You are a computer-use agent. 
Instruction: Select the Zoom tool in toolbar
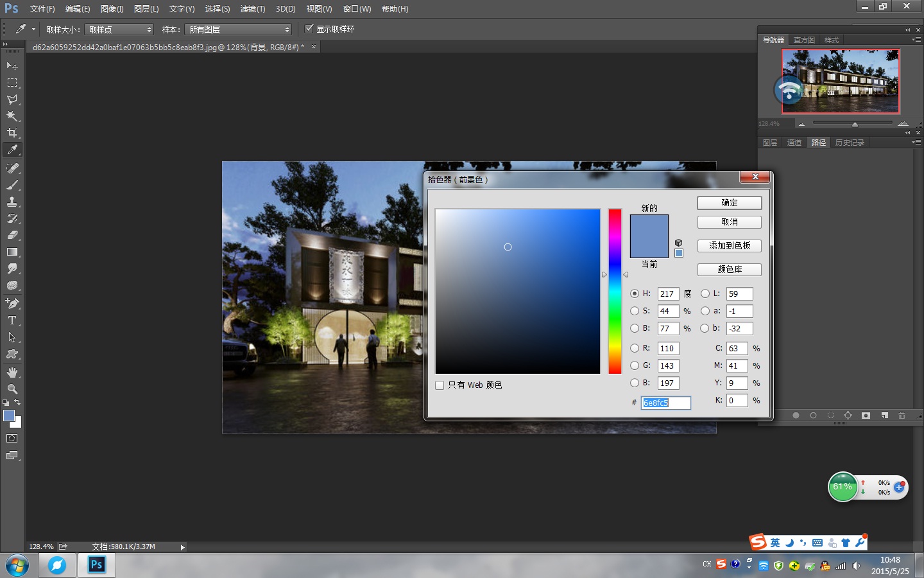12,389
